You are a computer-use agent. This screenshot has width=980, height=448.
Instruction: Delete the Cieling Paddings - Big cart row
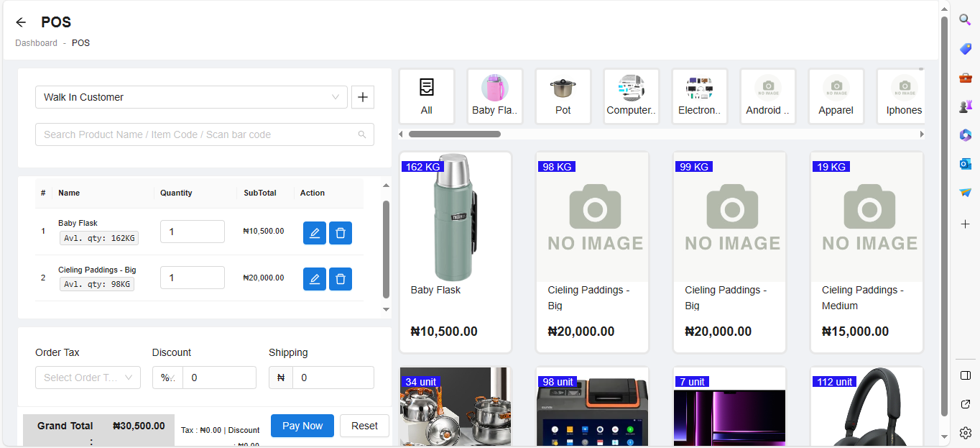click(x=341, y=279)
